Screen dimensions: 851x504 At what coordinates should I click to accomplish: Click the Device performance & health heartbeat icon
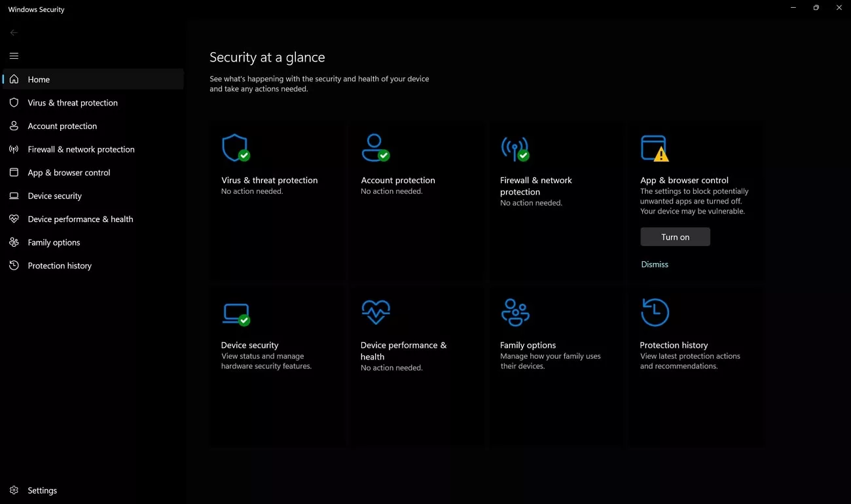pyautogui.click(x=375, y=312)
